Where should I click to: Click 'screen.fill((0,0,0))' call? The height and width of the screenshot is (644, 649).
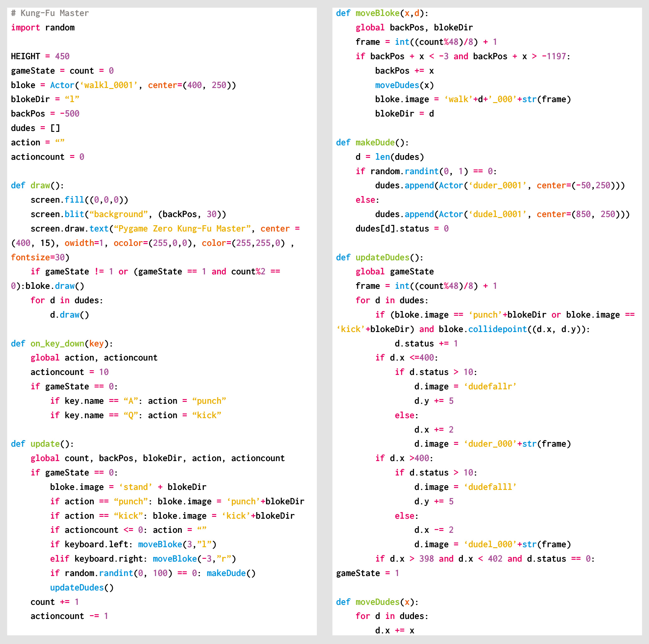click(x=79, y=200)
